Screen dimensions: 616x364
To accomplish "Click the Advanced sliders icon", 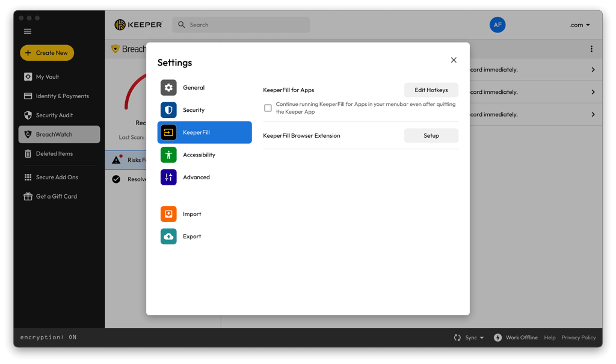I will 168,177.
